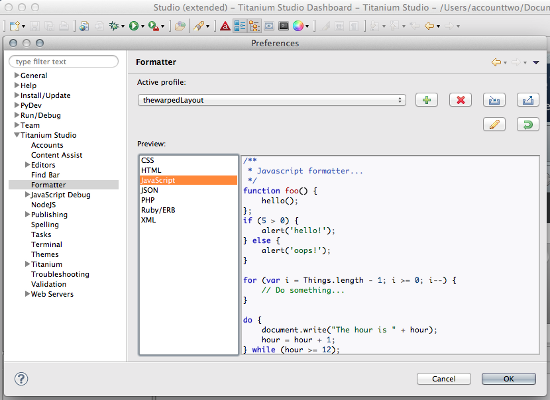
Task: Restore defaults with green arrow icon
Action: tap(528, 124)
